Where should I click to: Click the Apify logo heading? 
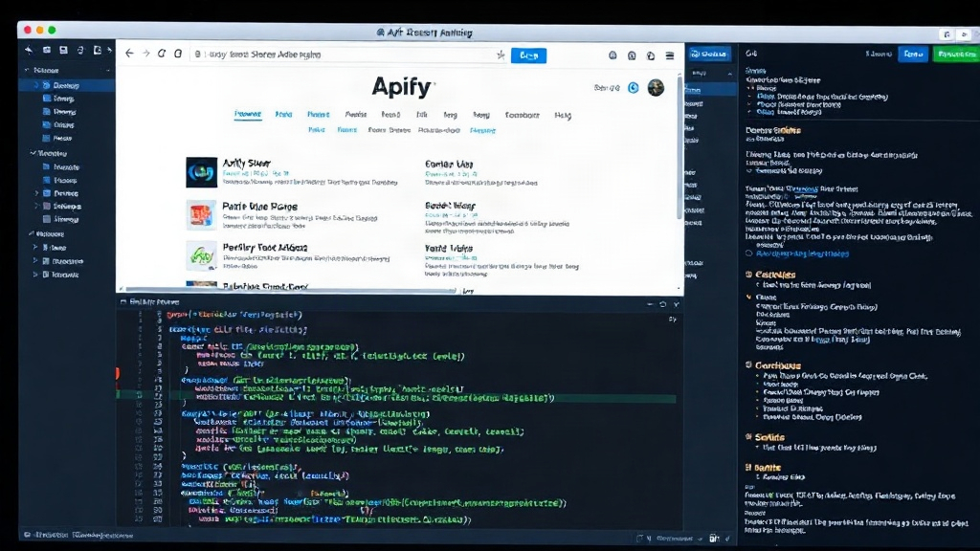402,87
